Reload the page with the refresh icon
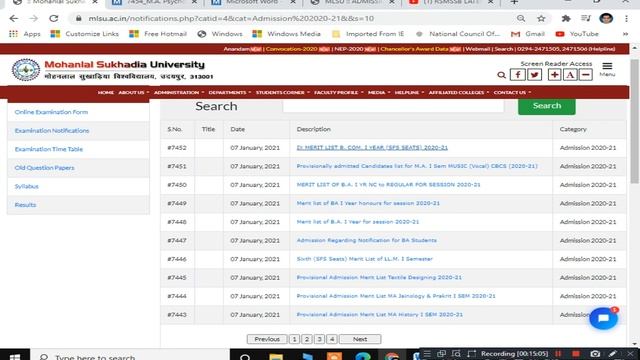 click(x=53, y=18)
